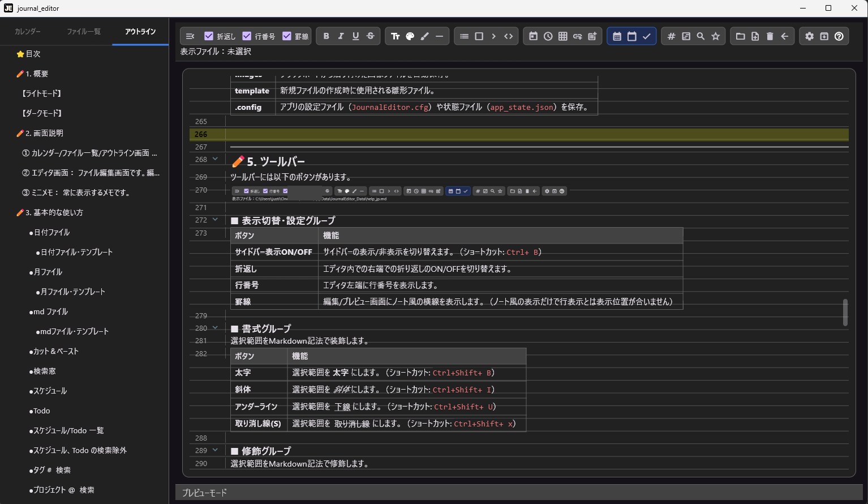This screenshot has height=504, width=868.
Task: Select the アウトライン tab
Action: pos(140,32)
